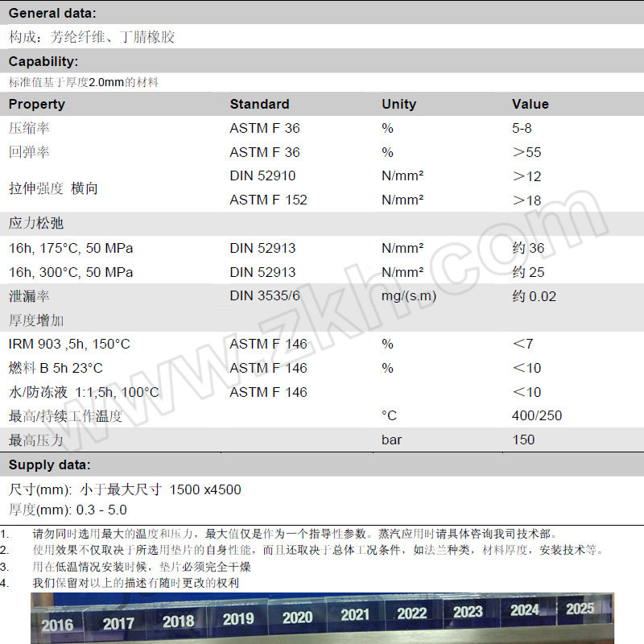This screenshot has height=644, width=644.
Task: Click the Property column header
Action: 37,104
